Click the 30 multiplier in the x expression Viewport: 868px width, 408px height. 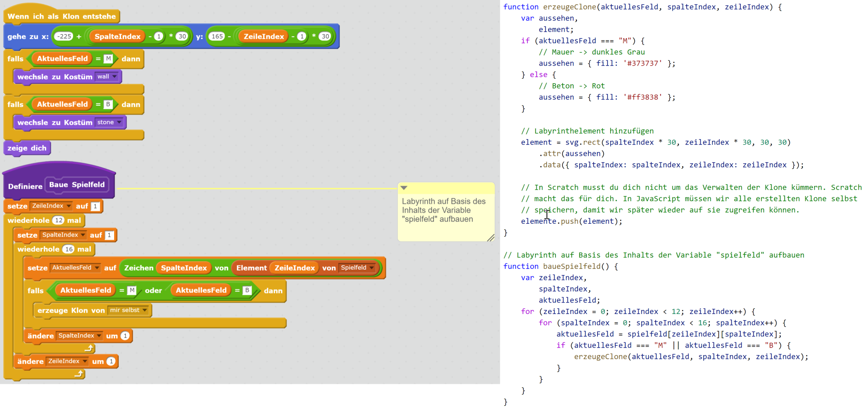182,37
